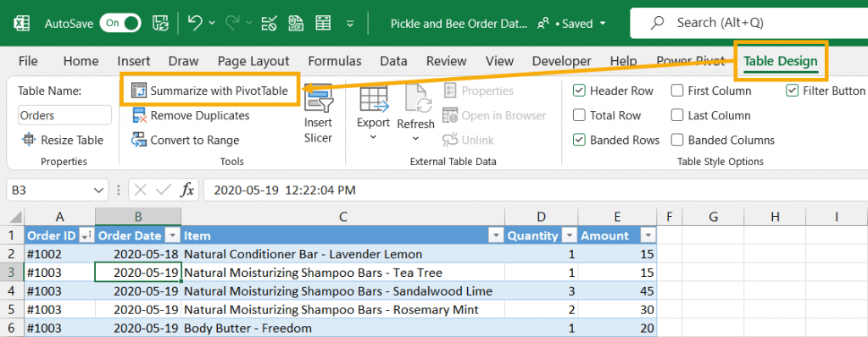Image resolution: width=868 pixels, height=337 pixels.
Task: Click the Shampoo Bars - Sandalwood Lime cell
Action: [x=343, y=291]
